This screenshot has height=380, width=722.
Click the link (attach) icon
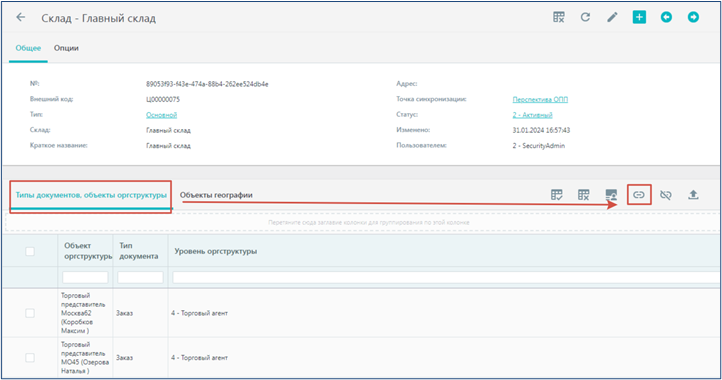pyautogui.click(x=639, y=195)
